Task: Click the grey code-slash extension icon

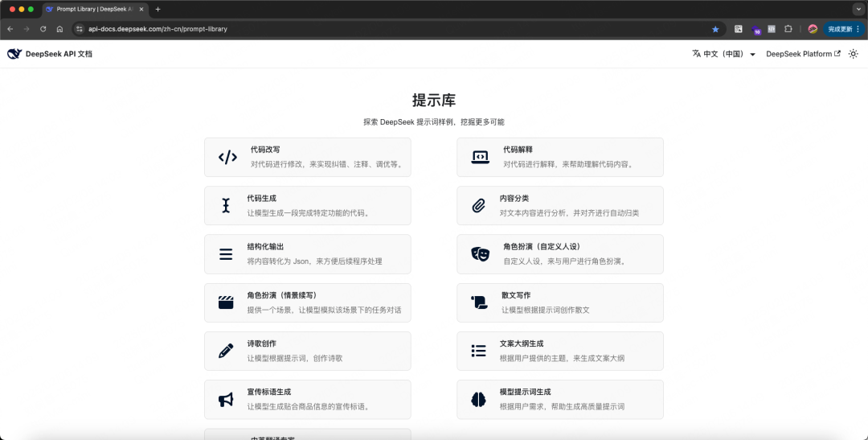Action: coord(772,29)
